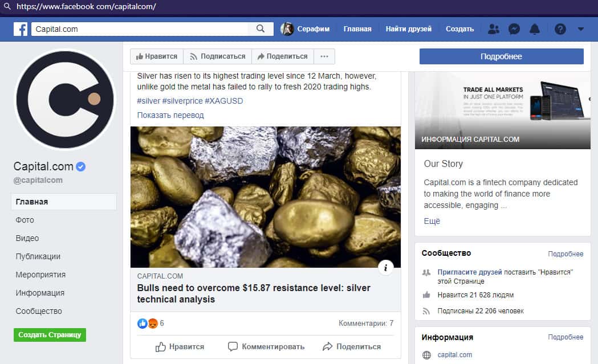Viewport: 598px width, 364px height.
Task: Click the #silver hashtag
Action: click(x=149, y=101)
